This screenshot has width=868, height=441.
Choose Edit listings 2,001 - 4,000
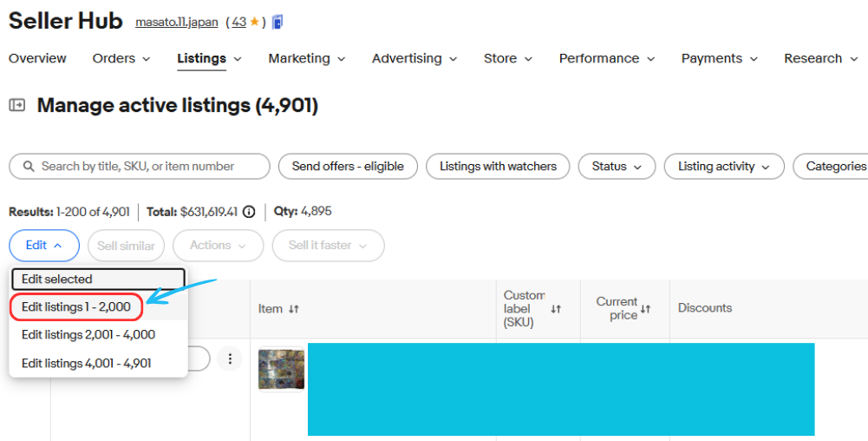point(99,334)
